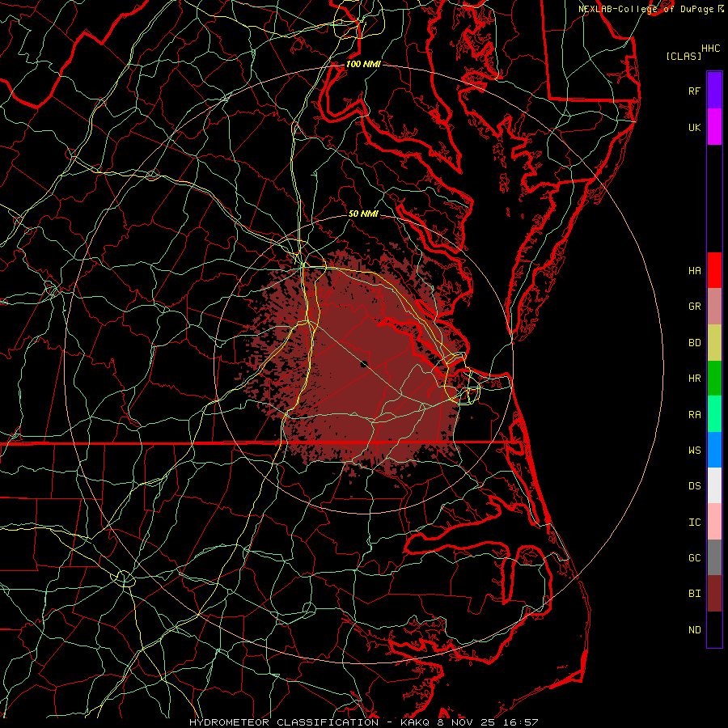Viewport: 728px width, 728px height.
Task: Click the 100 NMI range ring label
Action: tap(363, 64)
